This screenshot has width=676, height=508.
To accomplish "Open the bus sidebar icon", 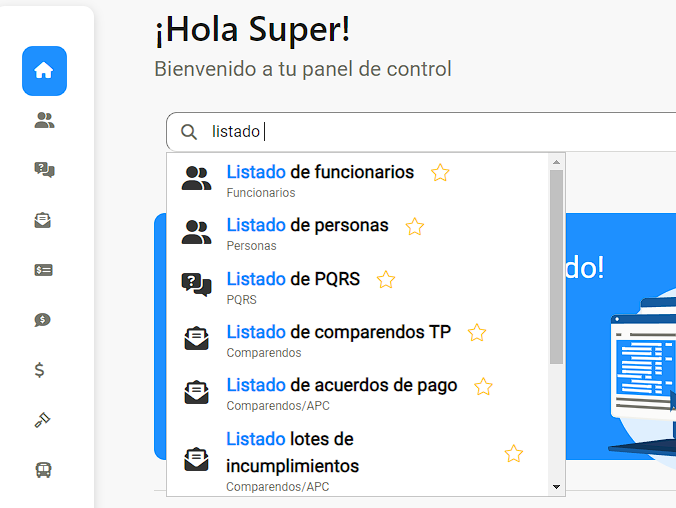I will [x=44, y=469].
